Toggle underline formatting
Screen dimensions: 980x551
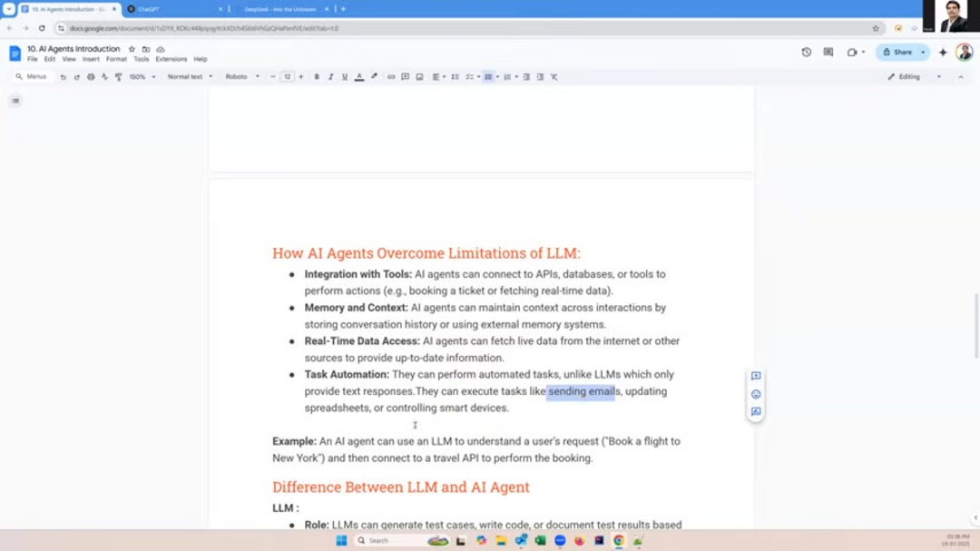tap(344, 77)
